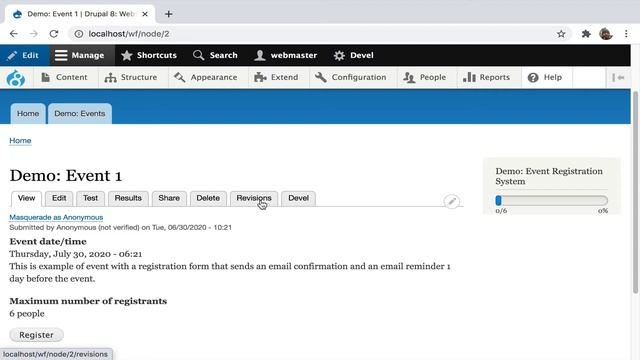Bookmark this page with the star icon
This screenshot has width=640, height=360.
561,34
